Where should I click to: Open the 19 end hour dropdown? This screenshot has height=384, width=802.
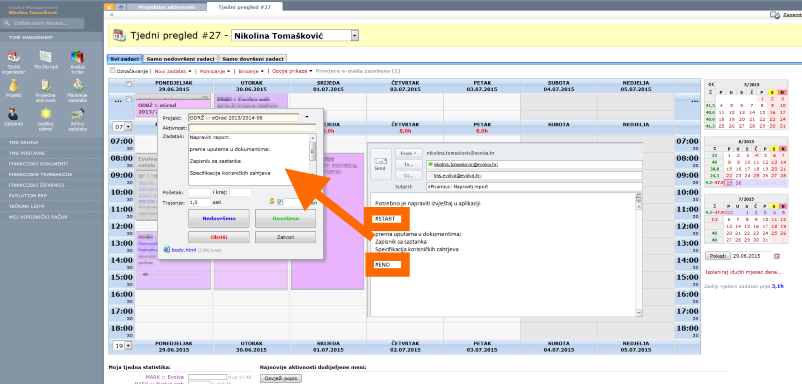tap(122, 346)
